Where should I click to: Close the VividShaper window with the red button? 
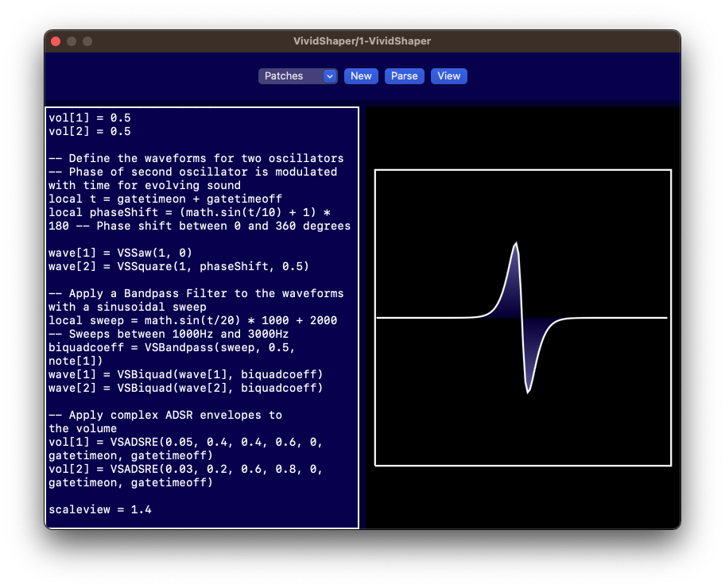[56, 41]
